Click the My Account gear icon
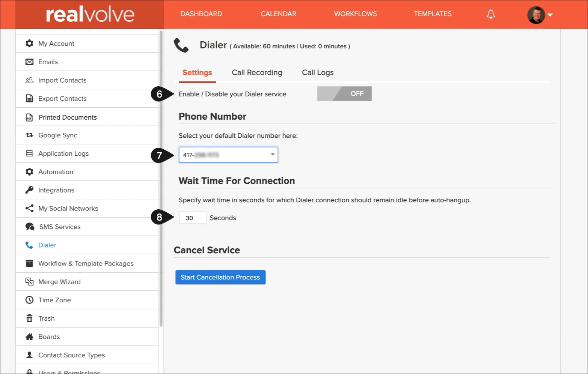Screen dimensions: 588x374 [29, 44]
